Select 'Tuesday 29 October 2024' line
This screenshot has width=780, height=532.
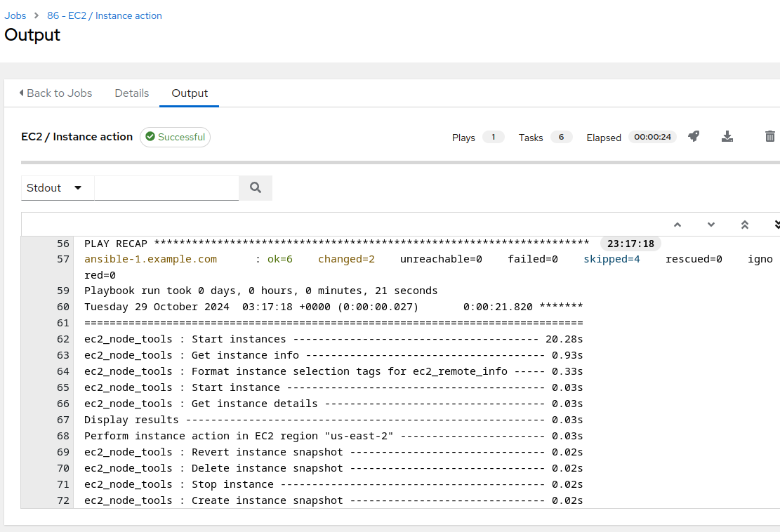[333, 307]
